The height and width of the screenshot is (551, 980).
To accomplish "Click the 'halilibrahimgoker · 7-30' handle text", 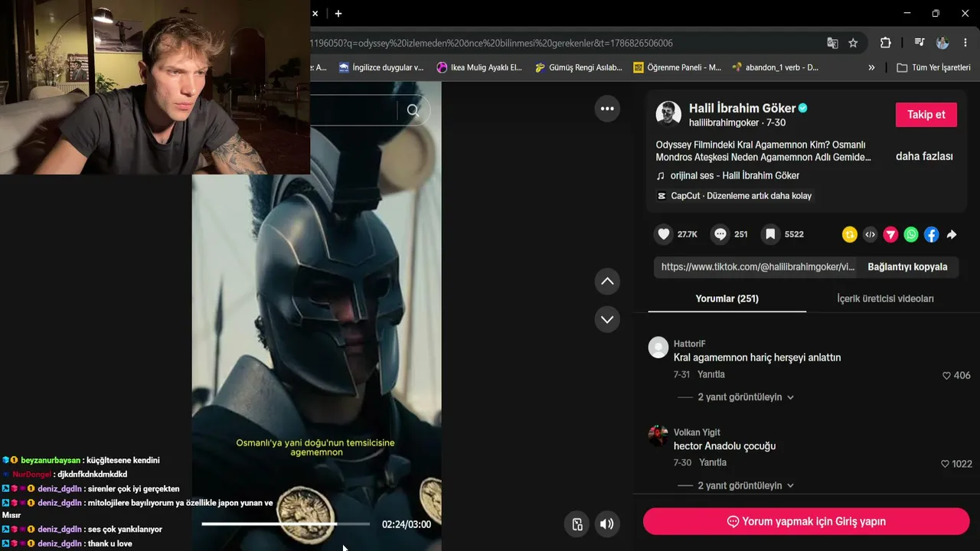I will click(x=737, y=122).
